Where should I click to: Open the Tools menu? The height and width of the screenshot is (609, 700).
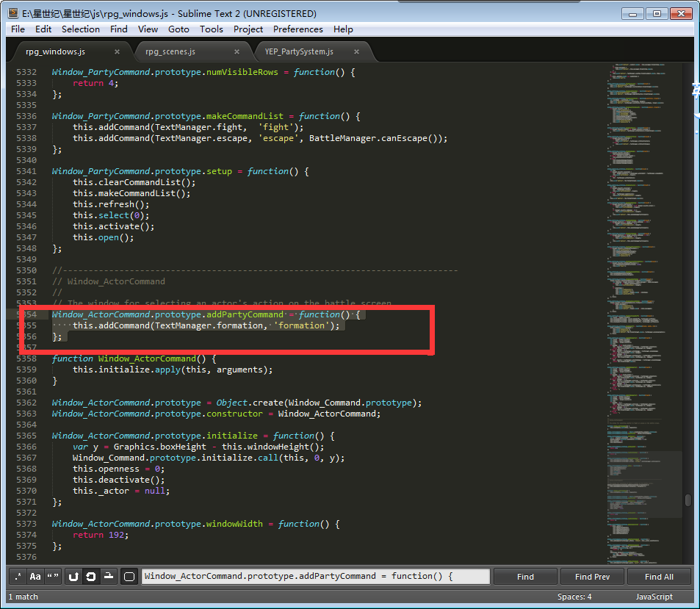211,29
